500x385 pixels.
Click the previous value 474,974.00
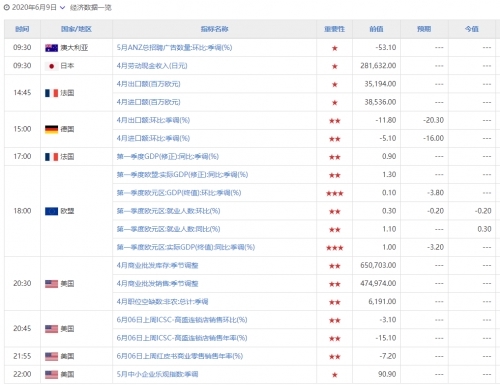click(x=378, y=284)
